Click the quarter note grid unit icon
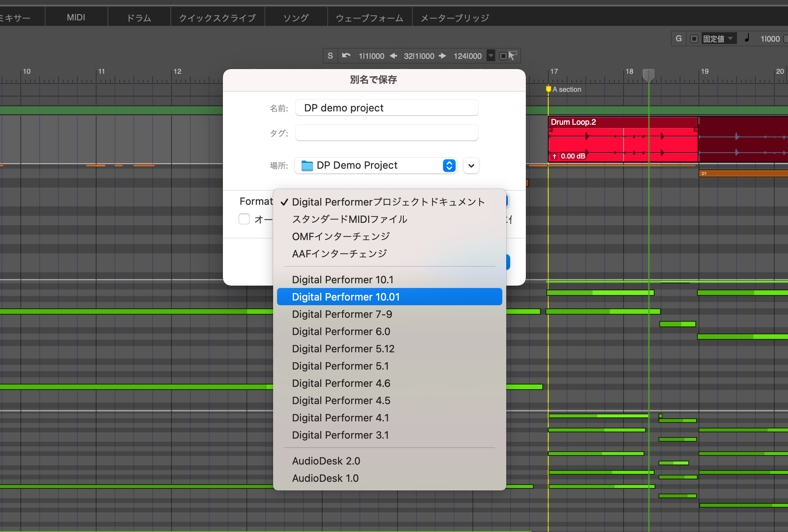The height and width of the screenshot is (532, 788). pos(747,38)
